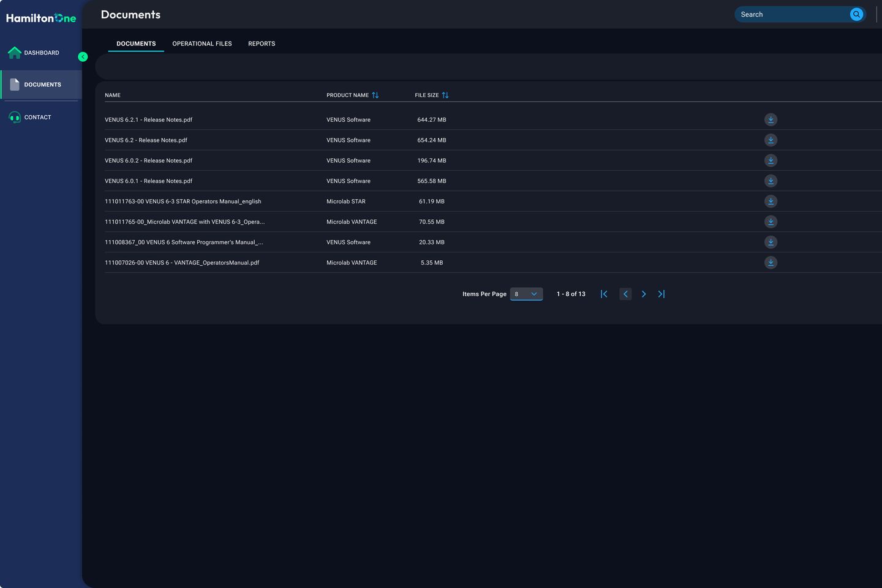Click 61.19 MB file size
The height and width of the screenshot is (588, 882).
(432, 202)
